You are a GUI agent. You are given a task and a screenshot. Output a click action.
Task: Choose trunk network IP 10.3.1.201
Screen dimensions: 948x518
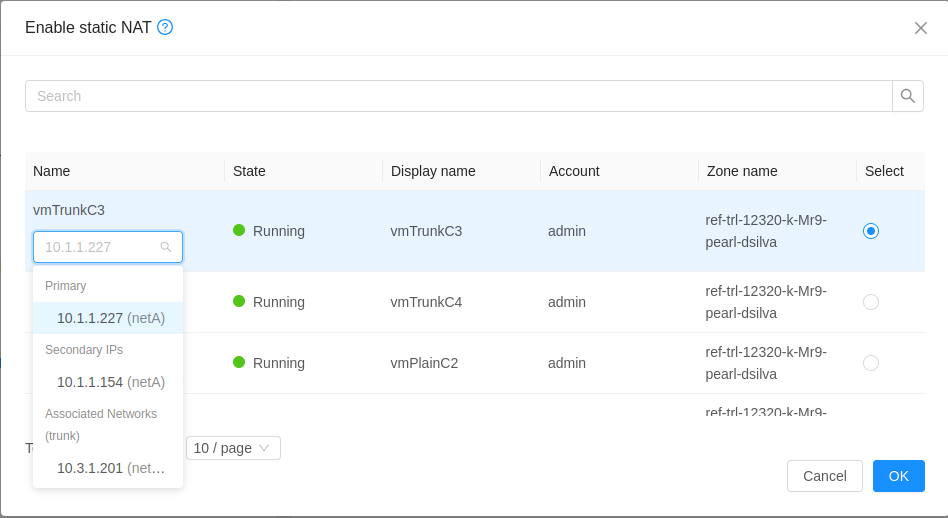(108, 468)
